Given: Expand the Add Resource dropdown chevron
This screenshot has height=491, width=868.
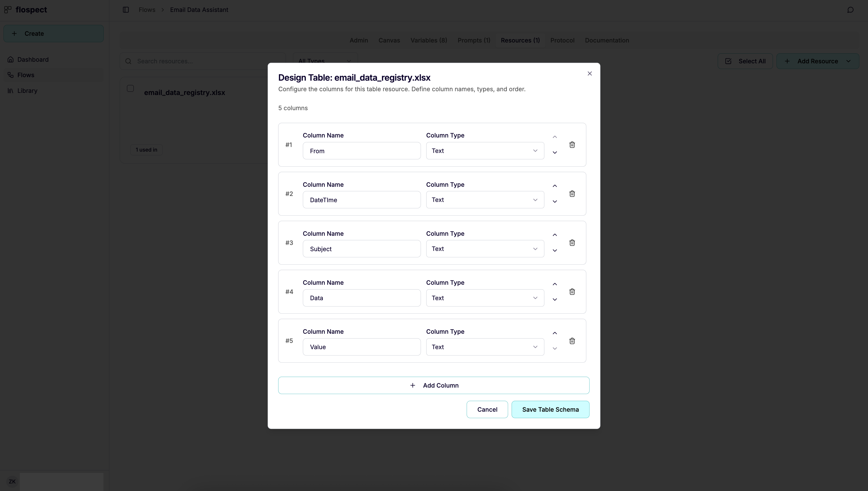Looking at the screenshot, I should pyautogui.click(x=849, y=61).
